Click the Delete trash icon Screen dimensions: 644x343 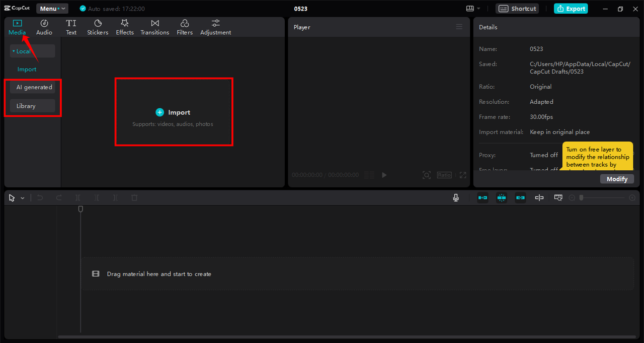pyautogui.click(x=134, y=198)
